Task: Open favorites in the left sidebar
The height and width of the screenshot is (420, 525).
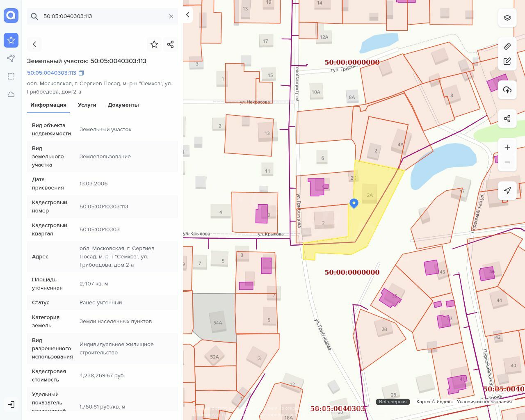Action: click(11, 40)
